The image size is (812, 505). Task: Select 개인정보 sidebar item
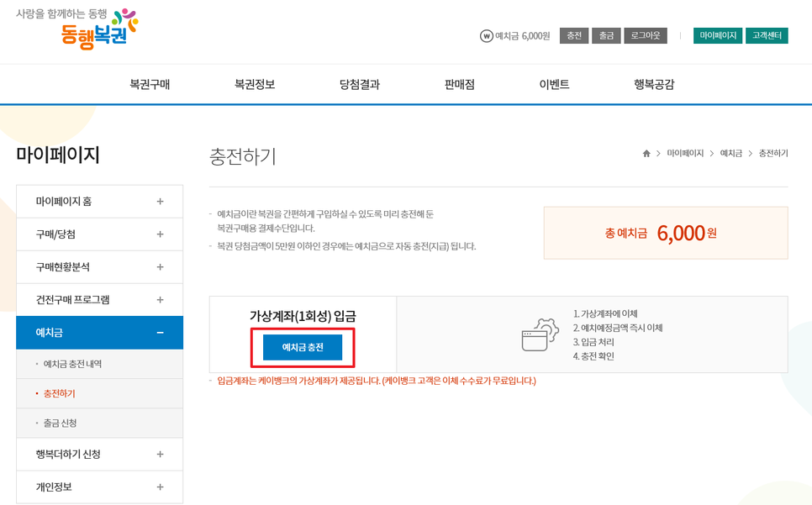(x=99, y=487)
